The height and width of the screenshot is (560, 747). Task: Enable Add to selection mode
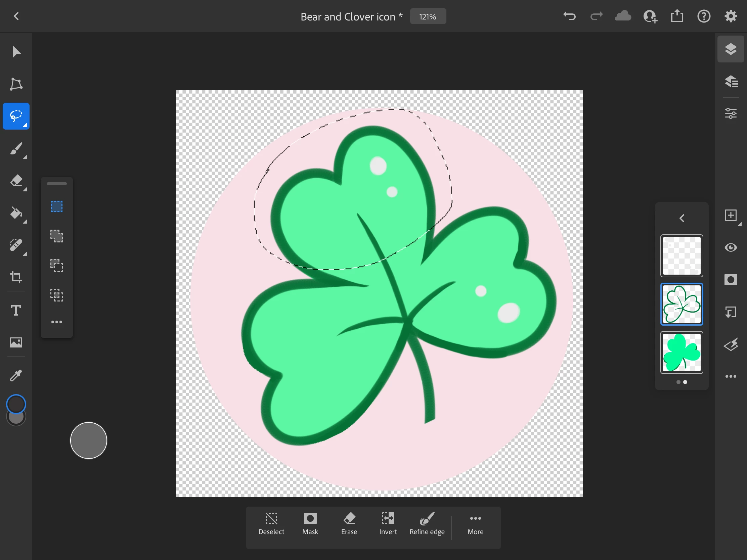[57, 236]
